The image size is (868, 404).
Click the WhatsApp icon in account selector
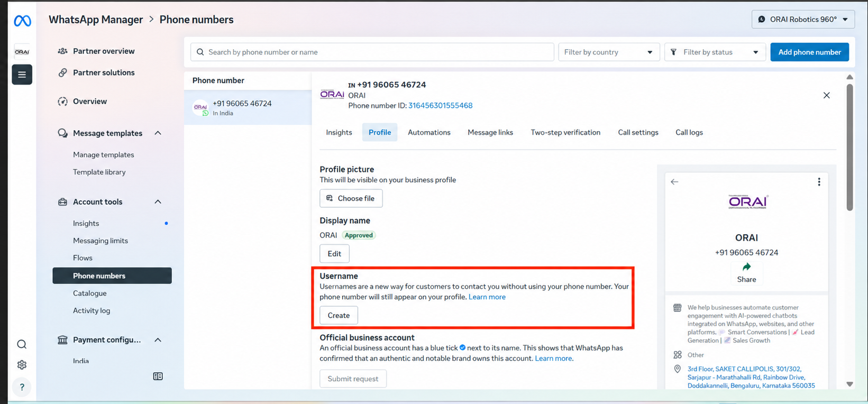(x=762, y=20)
